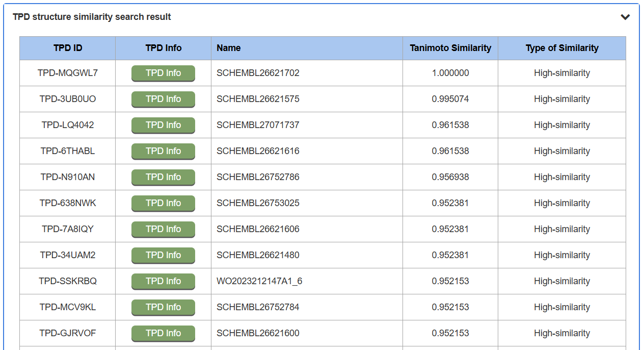This screenshot has height=350, width=644.
Task: Click the 0.995074 similarity value
Action: pos(450,99)
